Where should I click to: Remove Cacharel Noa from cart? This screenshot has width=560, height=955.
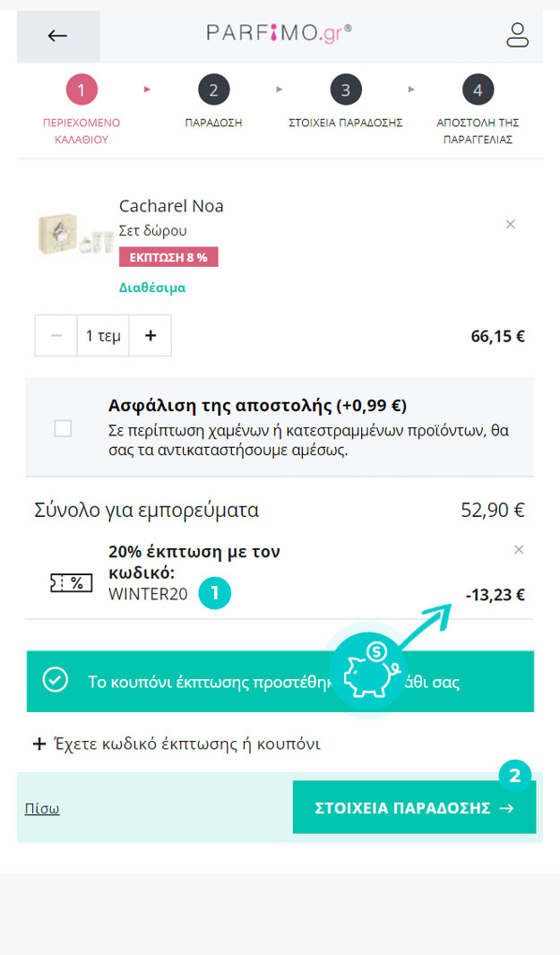pos(511,224)
